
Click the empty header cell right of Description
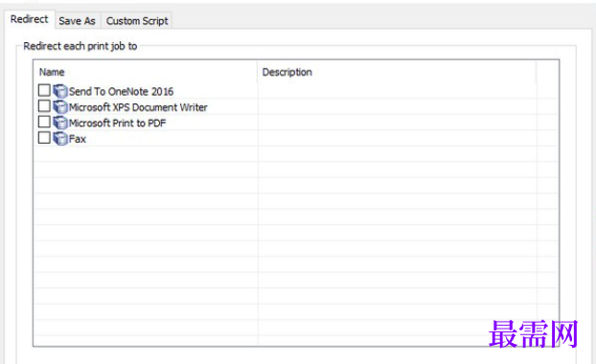(x=547, y=72)
